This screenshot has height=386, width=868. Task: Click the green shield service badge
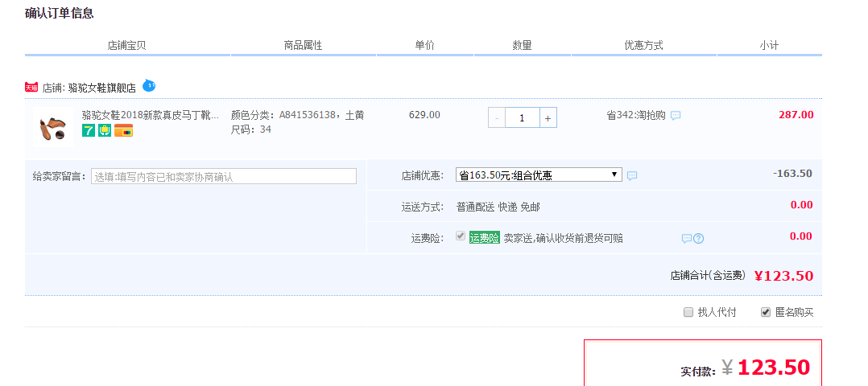(x=105, y=130)
